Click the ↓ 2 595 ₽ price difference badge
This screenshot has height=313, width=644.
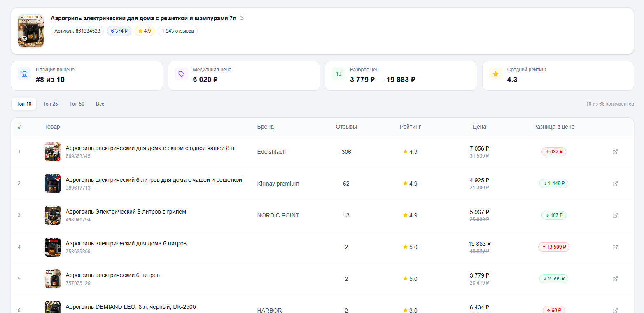tap(554, 279)
